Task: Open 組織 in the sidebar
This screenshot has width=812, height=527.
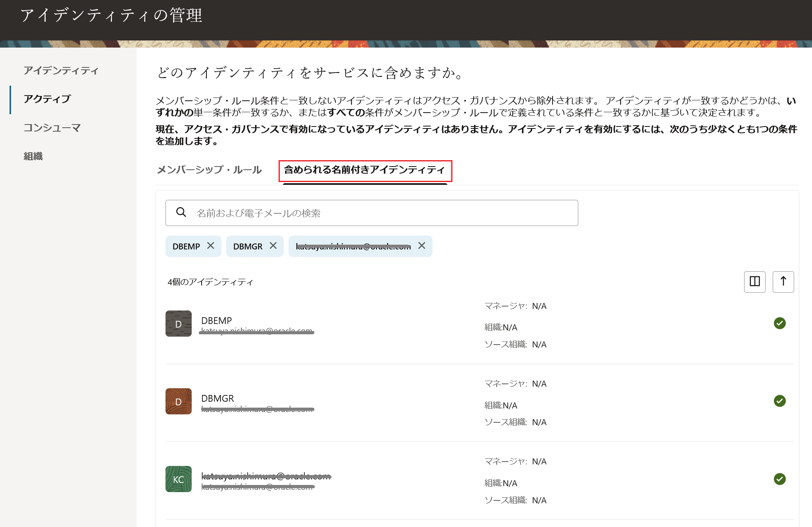Action: point(33,156)
